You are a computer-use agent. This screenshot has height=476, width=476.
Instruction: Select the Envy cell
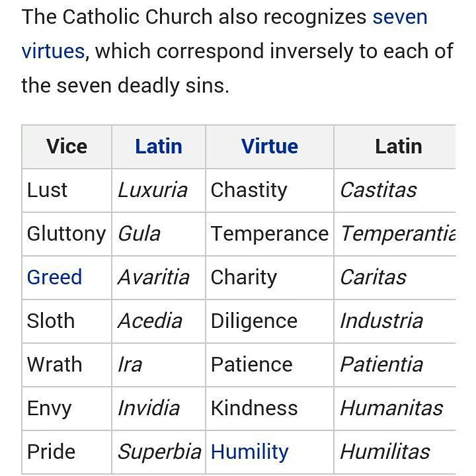[67, 409]
